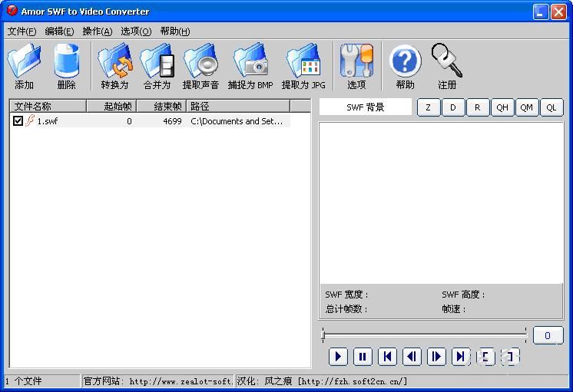Open the 编辑(E) menu
This screenshot has height=392, width=573.
tap(59, 31)
